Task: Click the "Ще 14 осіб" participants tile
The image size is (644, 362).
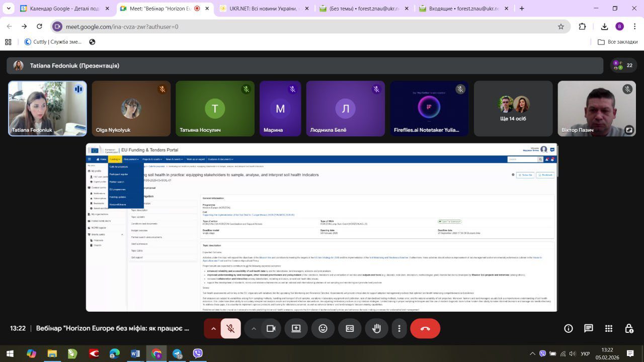Action: click(x=513, y=109)
